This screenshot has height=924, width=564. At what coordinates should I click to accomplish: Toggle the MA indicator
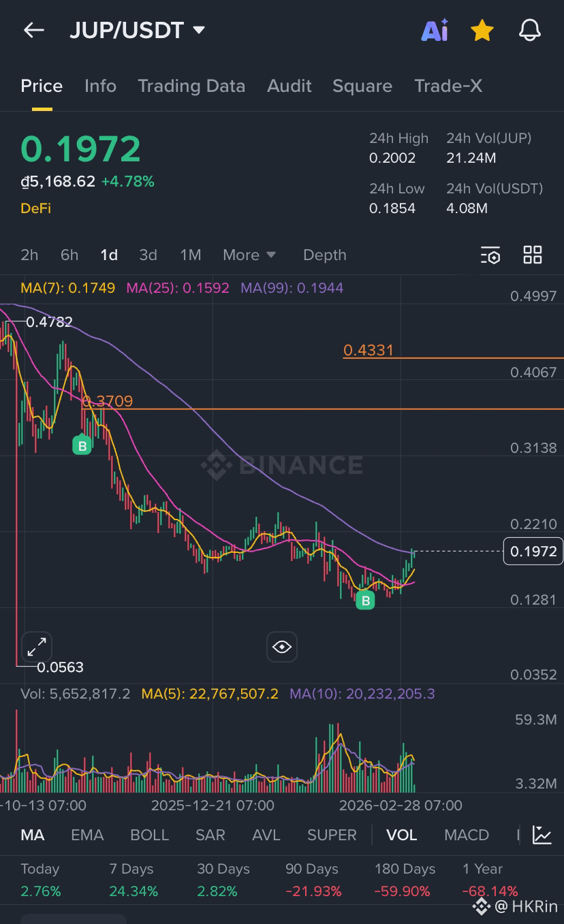pyautogui.click(x=33, y=835)
